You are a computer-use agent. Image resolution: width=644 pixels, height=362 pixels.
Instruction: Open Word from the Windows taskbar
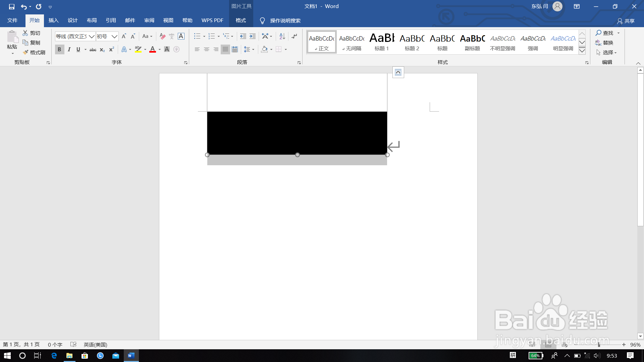[131, 356]
